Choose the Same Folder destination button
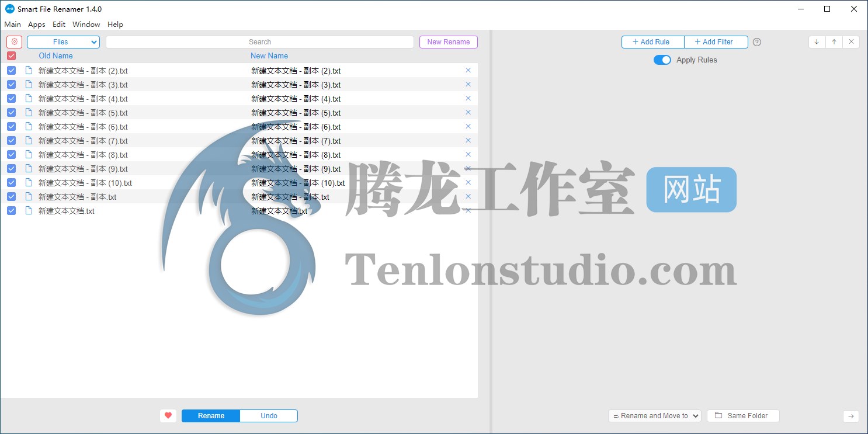This screenshot has width=868, height=434. (743, 416)
